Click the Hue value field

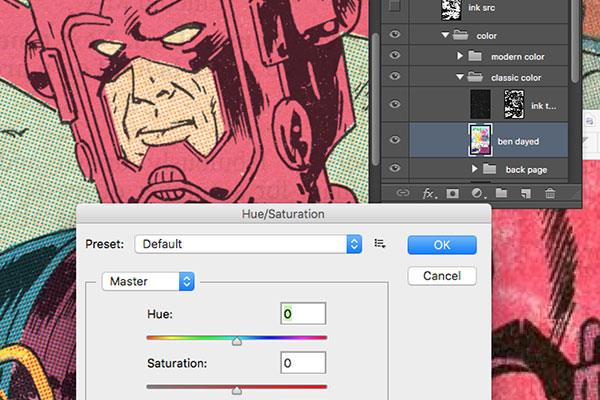click(x=303, y=313)
